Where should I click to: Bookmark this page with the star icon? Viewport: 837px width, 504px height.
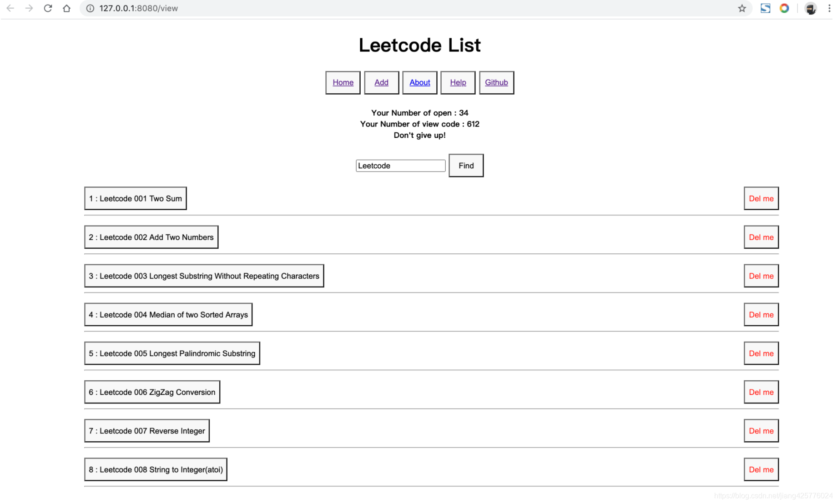[x=742, y=8]
